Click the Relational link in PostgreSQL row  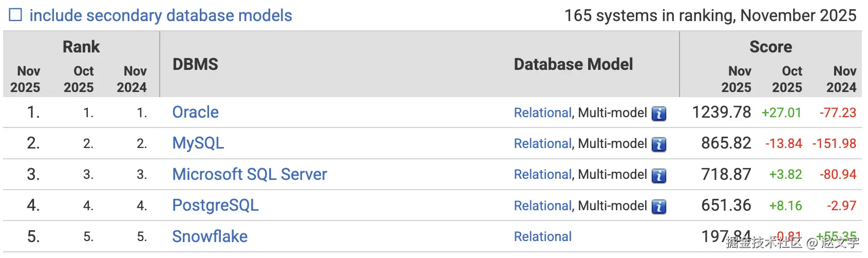pyautogui.click(x=542, y=206)
